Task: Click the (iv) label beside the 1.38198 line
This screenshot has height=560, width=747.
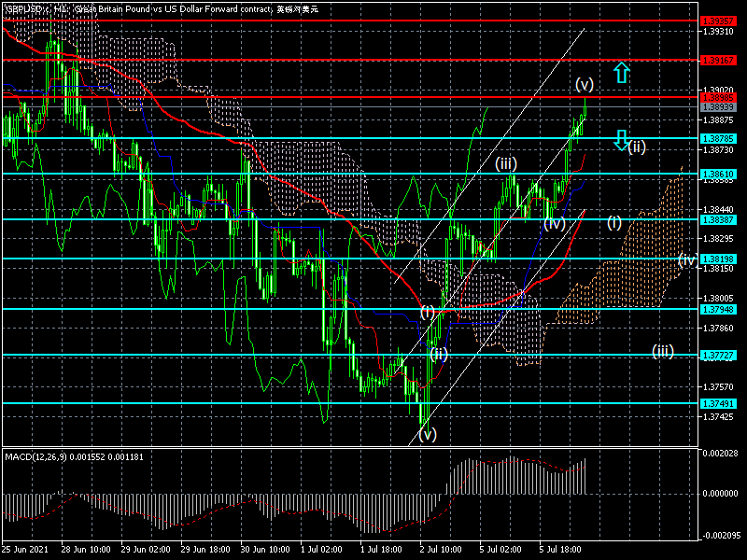Action: tap(686, 259)
